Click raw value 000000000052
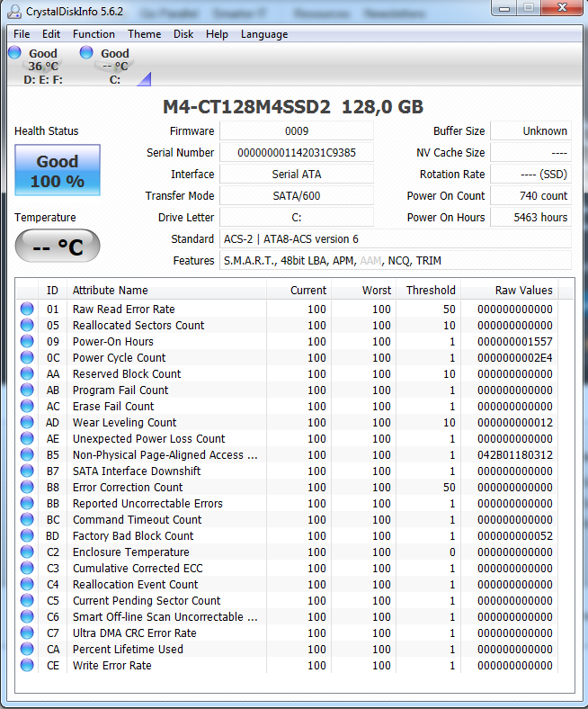The height and width of the screenshot is (709, 588). pos(515,536)
